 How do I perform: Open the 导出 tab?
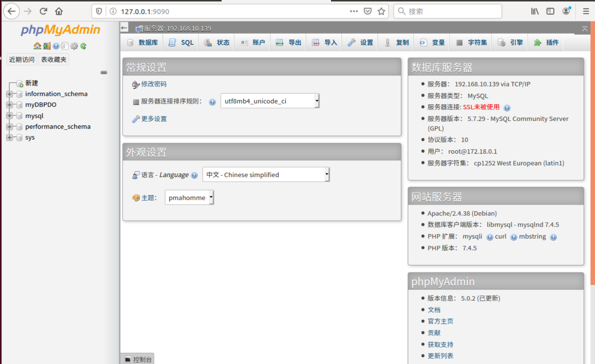pos(288,43)
